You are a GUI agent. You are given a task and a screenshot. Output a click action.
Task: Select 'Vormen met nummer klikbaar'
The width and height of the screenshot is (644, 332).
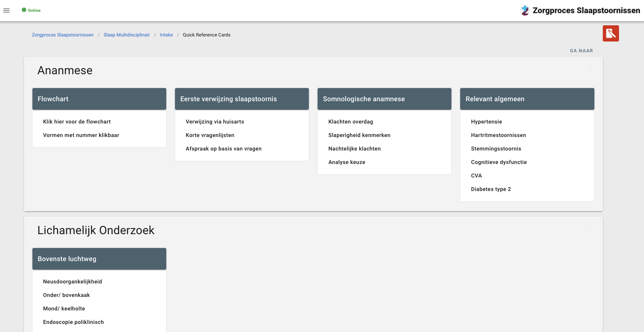click(81, 135)
